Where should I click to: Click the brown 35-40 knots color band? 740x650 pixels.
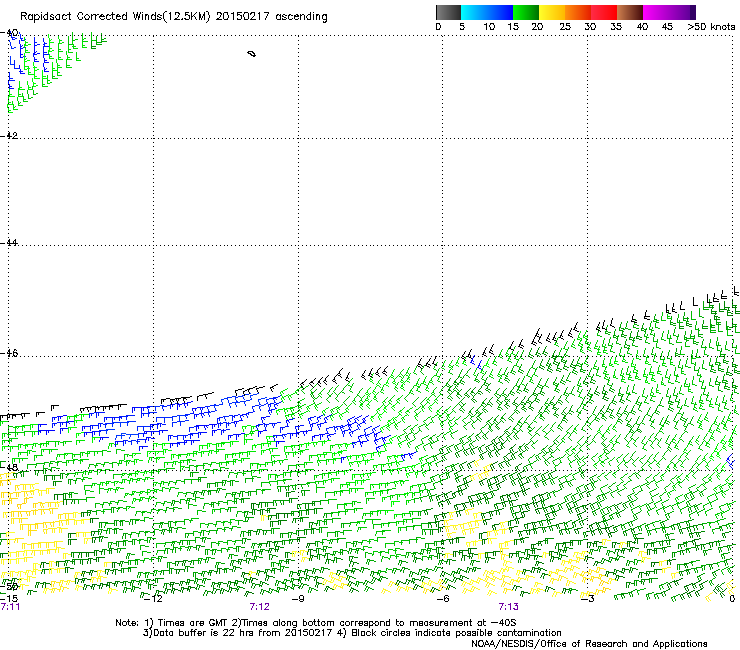coord(630,12)
